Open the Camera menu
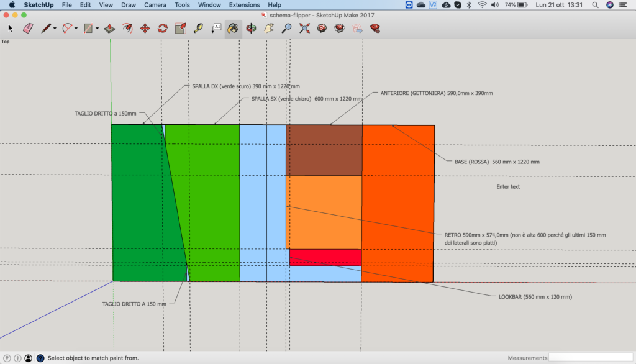The width and height of the screenshot is (636, 364). coord(155,5)
